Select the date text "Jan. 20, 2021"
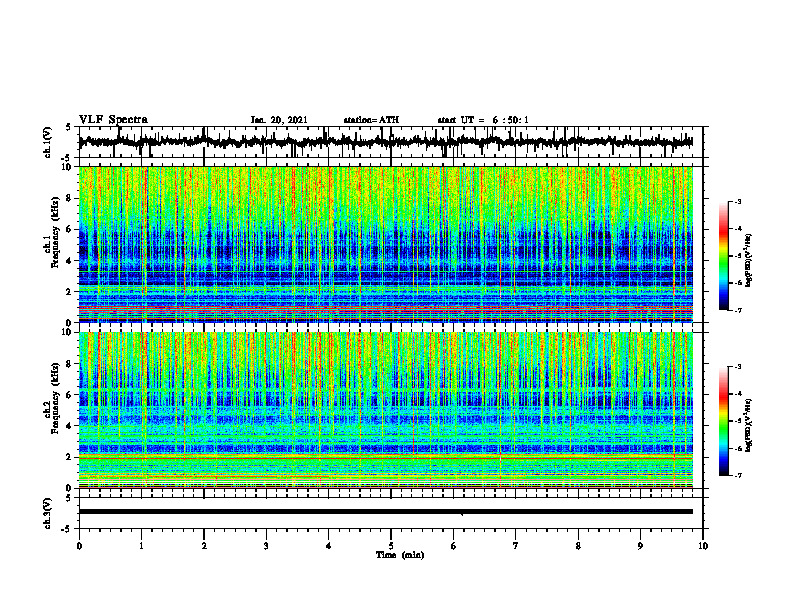Image resolution: width=792 pixels, height=612 pixels. (x=279, y=120)
